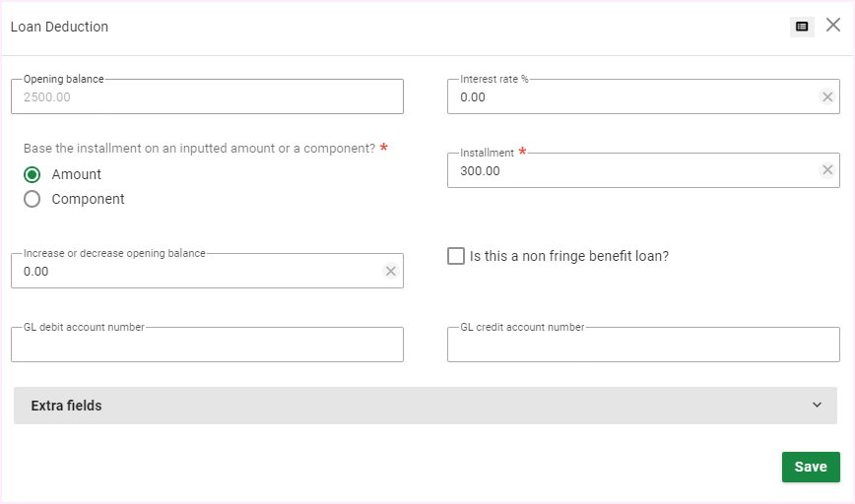The image size is (855, 504).
Task: Tick the non fringe benefit loan checkbox
Action: (x=455, y=256)
